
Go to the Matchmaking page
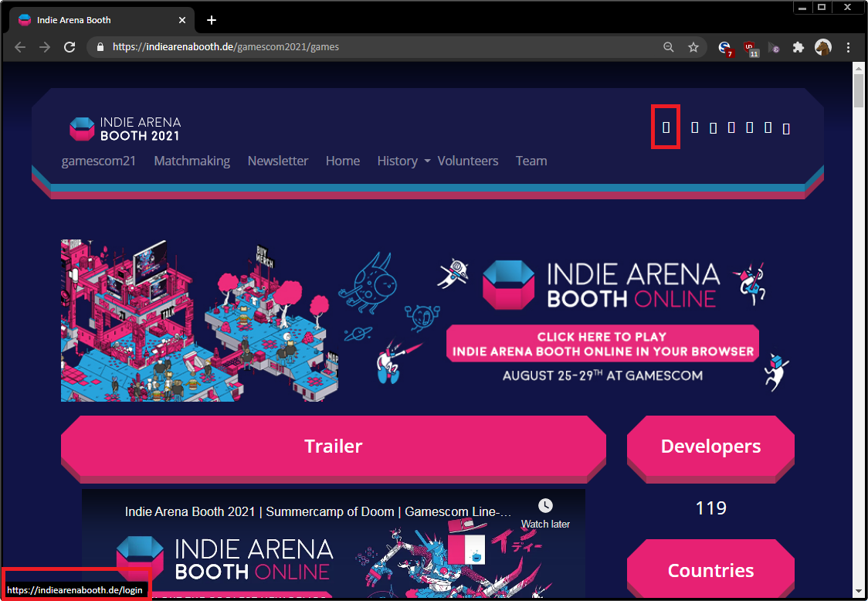tap(192, 161)
